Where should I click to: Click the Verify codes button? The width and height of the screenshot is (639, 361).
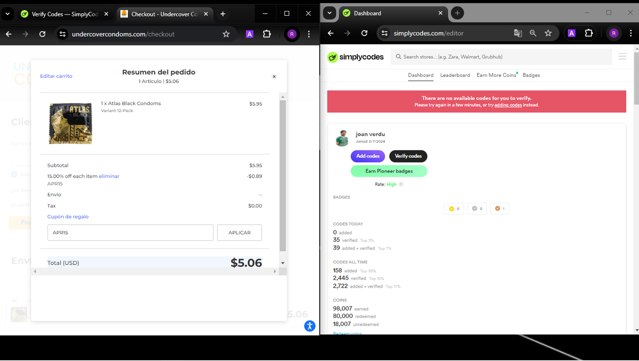[408, 156]
